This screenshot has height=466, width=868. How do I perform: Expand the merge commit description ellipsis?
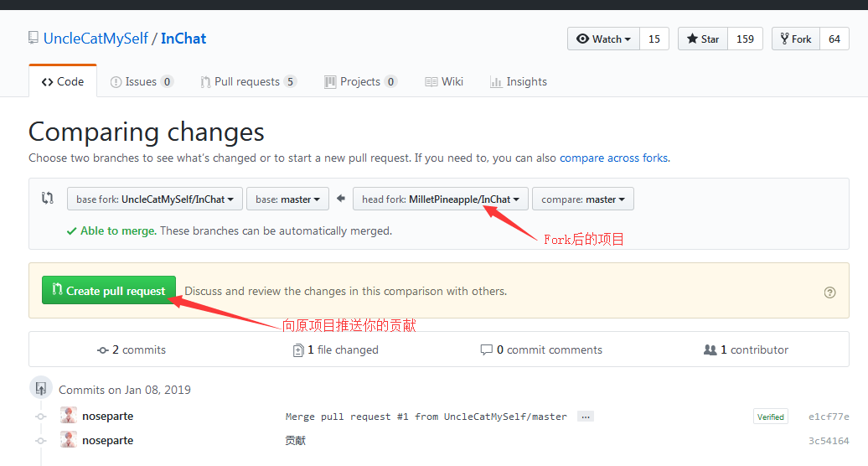(x=585, y=417)
